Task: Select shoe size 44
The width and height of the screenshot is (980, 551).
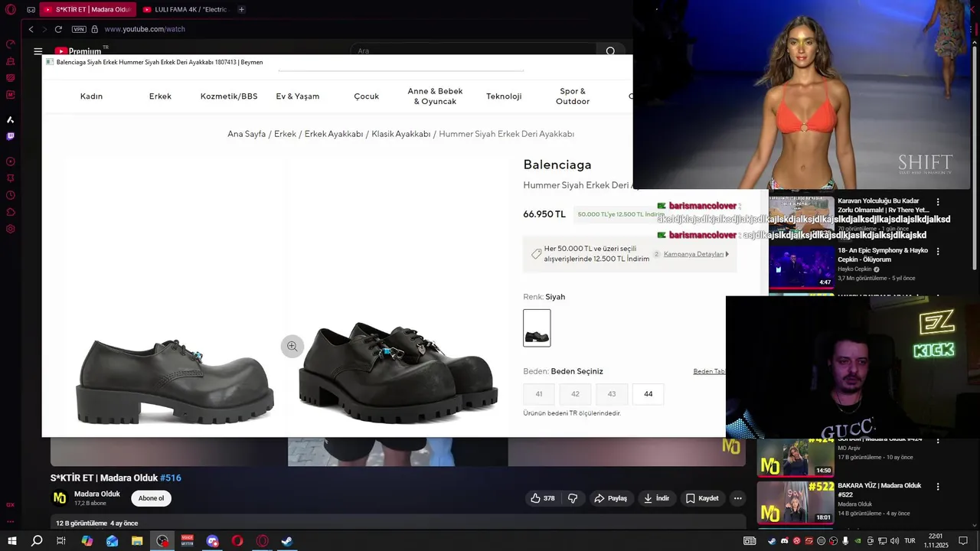Action: tap(648, 394)
